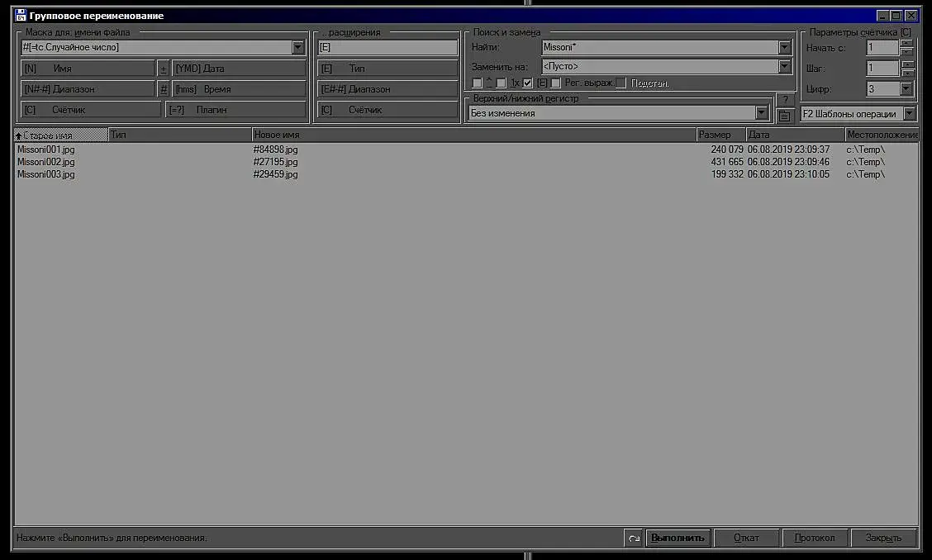Insert the '[N] Имя' name placeholder
932x560 pixels.
(x=88, y=69)
